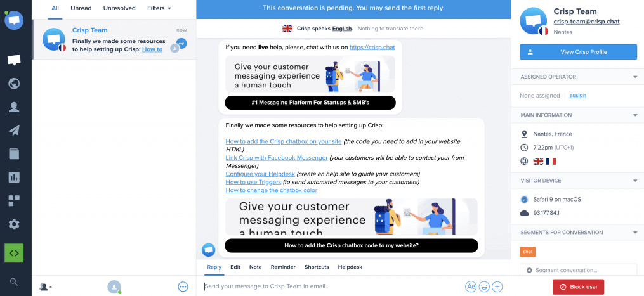644x296 pixels.
Task: Open settings gear icon in sidebar
Action: pyautogui.click(x=14, y=224)
